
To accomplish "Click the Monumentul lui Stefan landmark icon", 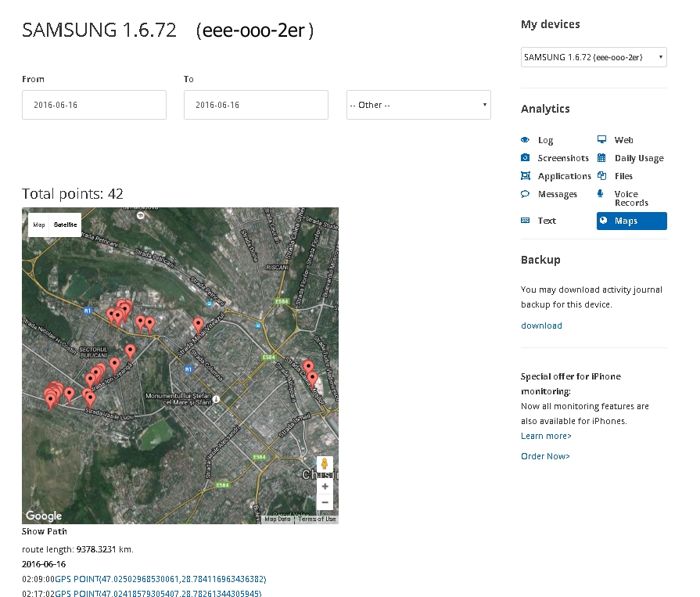I will coord(216,399).
